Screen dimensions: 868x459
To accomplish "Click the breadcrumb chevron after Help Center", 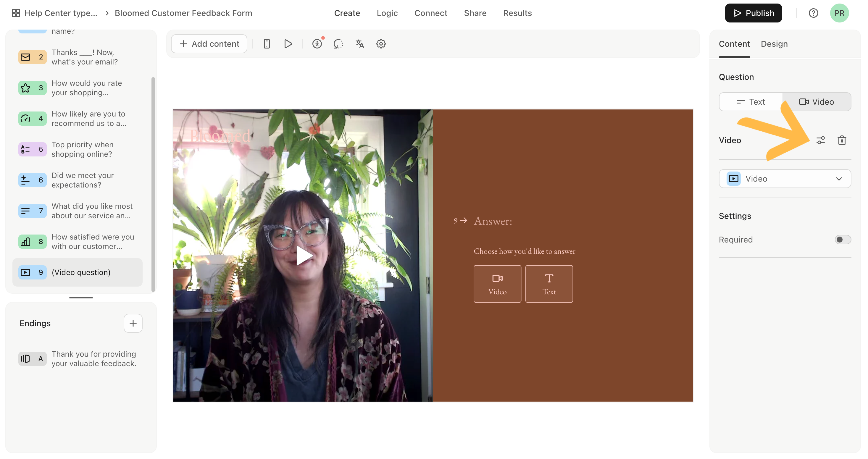I will (107, 13).
